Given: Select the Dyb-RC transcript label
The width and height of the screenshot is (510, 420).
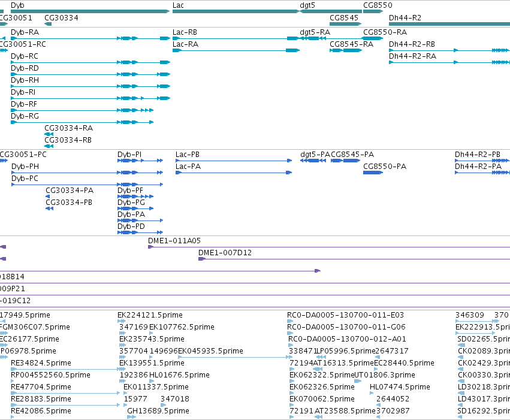Looking at the screenshot, I should [25, 56].
